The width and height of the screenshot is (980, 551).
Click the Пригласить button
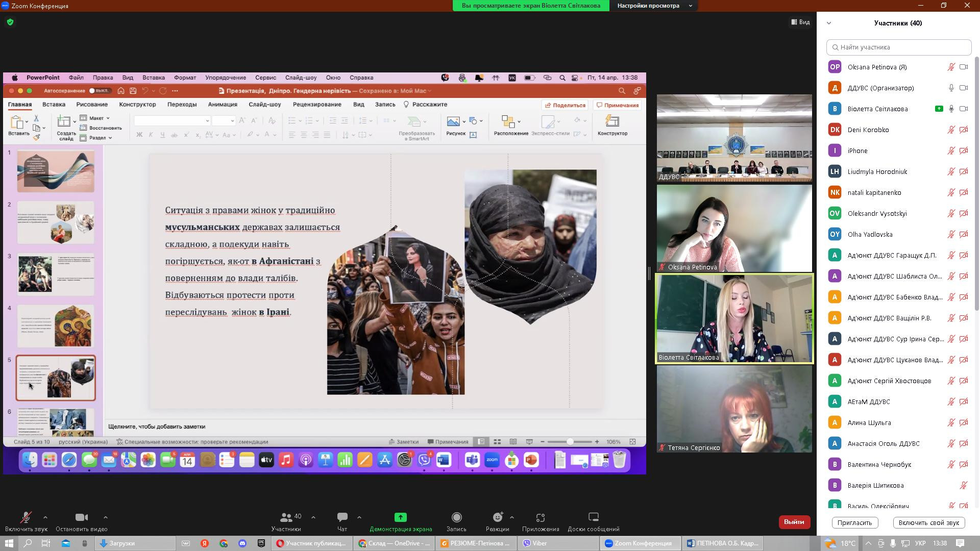854,522
